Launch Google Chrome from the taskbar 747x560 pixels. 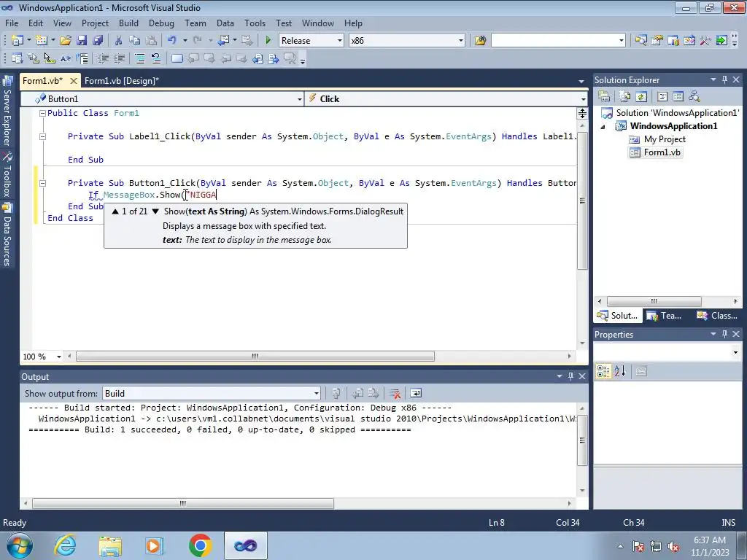pos(200,545)
